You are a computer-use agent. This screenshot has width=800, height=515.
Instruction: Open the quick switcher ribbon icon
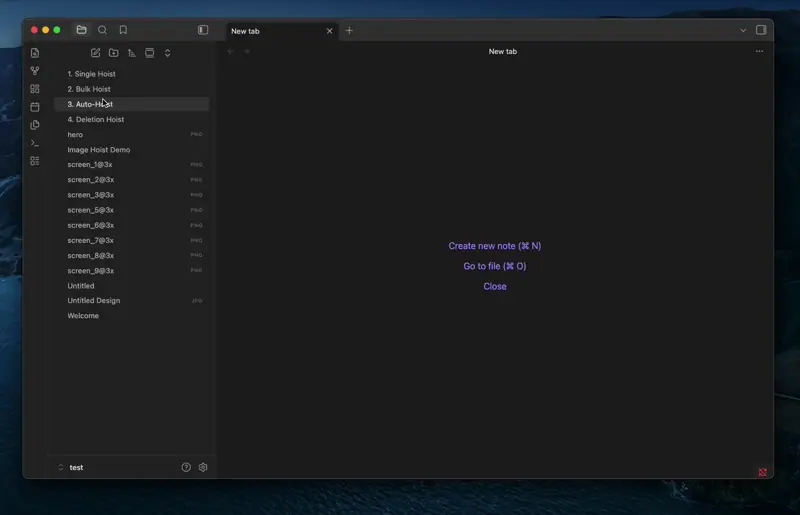35,53
